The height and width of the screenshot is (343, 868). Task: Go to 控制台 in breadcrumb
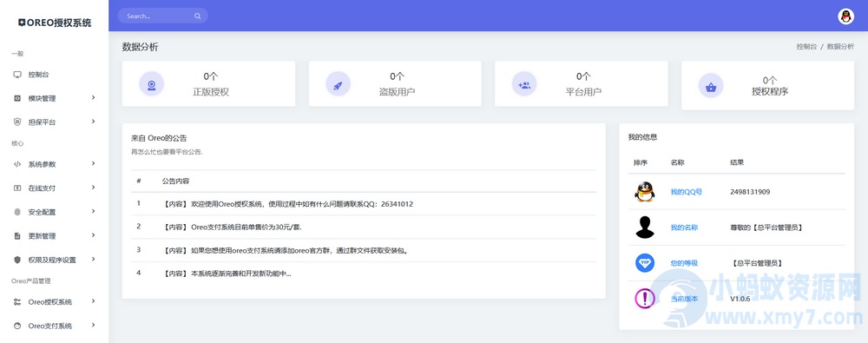pyautogui.click(x=806, y=47)
